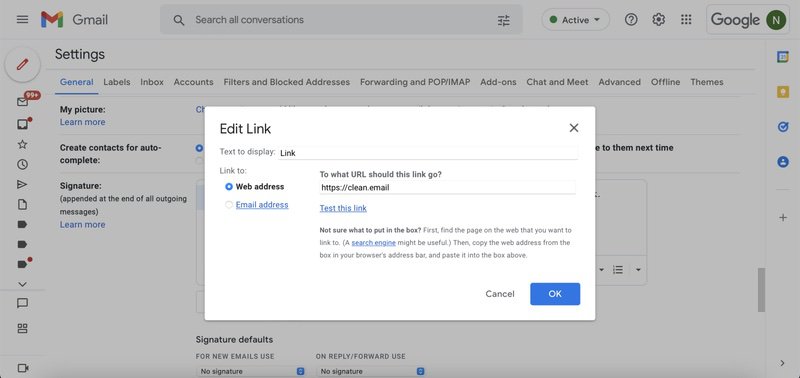
Task: Open the account avatar N
Action: coord(776,20)
